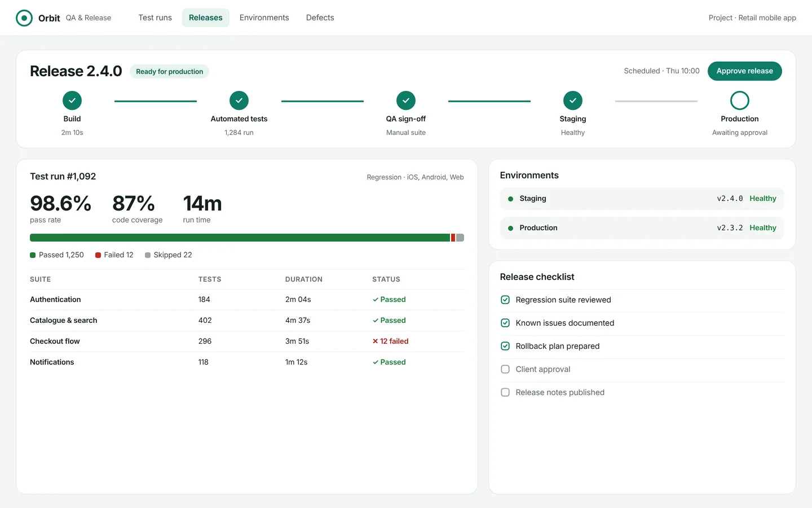This screenshot has height=508, width=812.
Task: Click the green passed segment of the results bar
Action: tap(240, 238)
